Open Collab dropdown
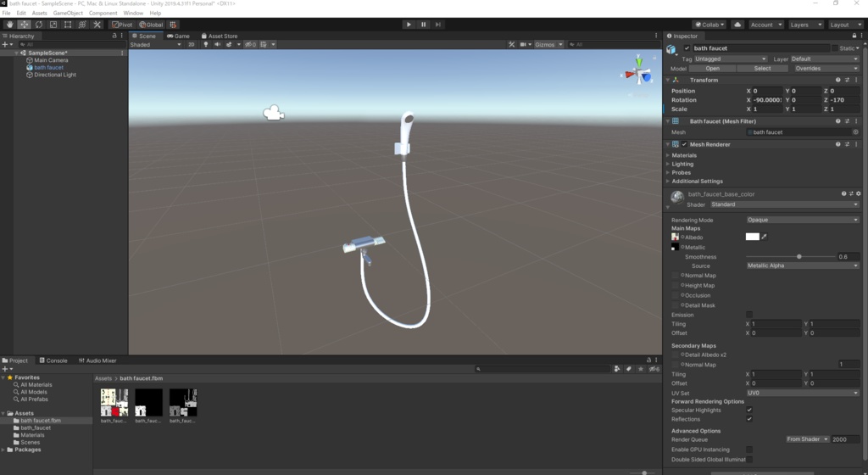 709,25
